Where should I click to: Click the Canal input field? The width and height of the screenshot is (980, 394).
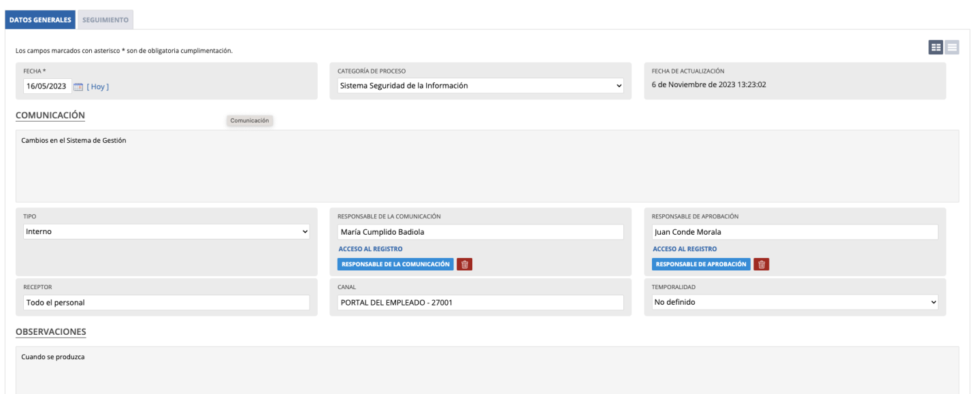coord(480,302)
